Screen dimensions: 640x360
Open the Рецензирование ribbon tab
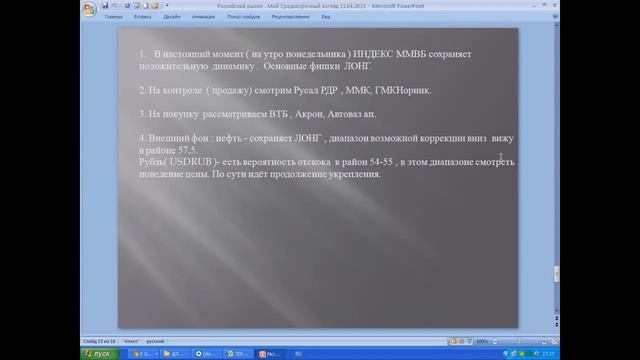tap(291, 17)
